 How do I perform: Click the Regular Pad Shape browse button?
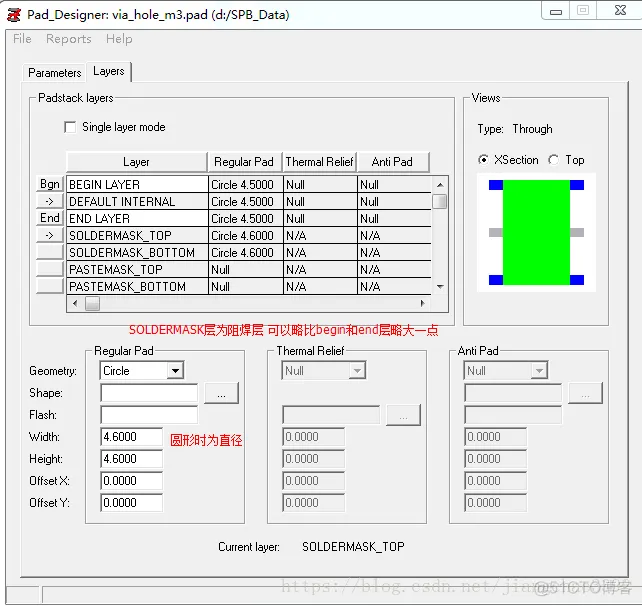(221, 393)
